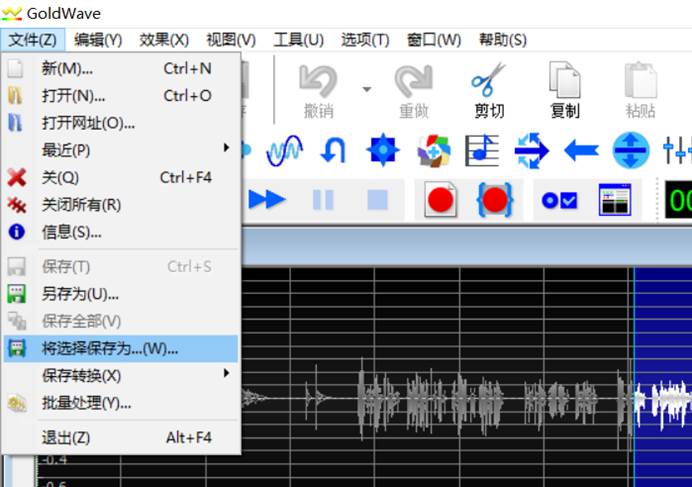Screen dimensions: 692x487
Task: Click the Cut (剪切) scissors icon
Action: point(488,88)
